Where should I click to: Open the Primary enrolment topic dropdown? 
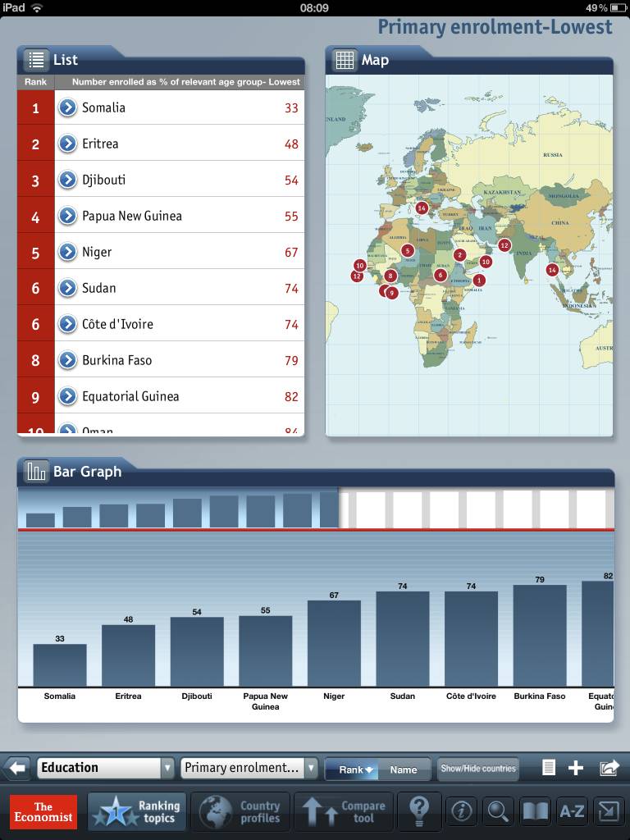(x=249, y=768)
